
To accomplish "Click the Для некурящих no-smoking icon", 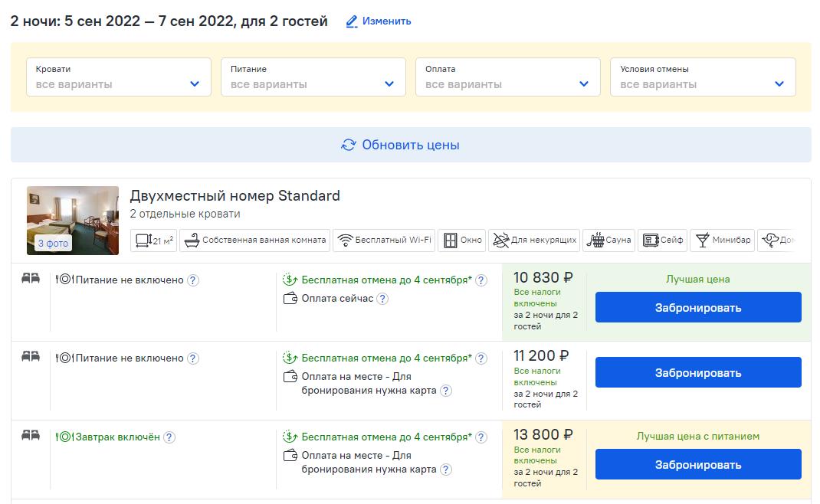I will click(500, 240).
